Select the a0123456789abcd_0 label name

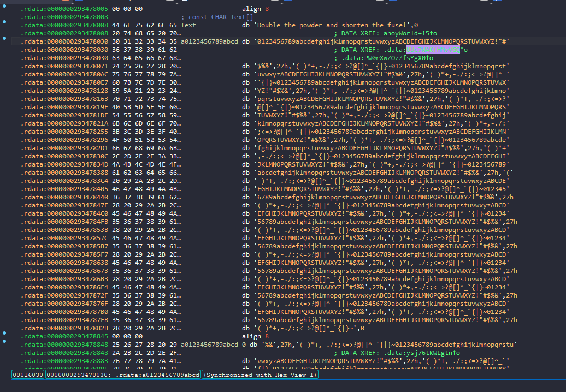214,345
